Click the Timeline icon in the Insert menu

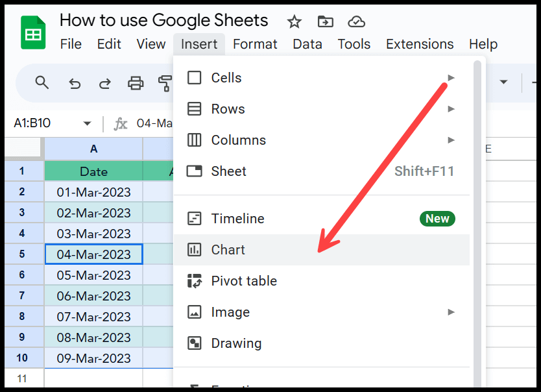194,219
